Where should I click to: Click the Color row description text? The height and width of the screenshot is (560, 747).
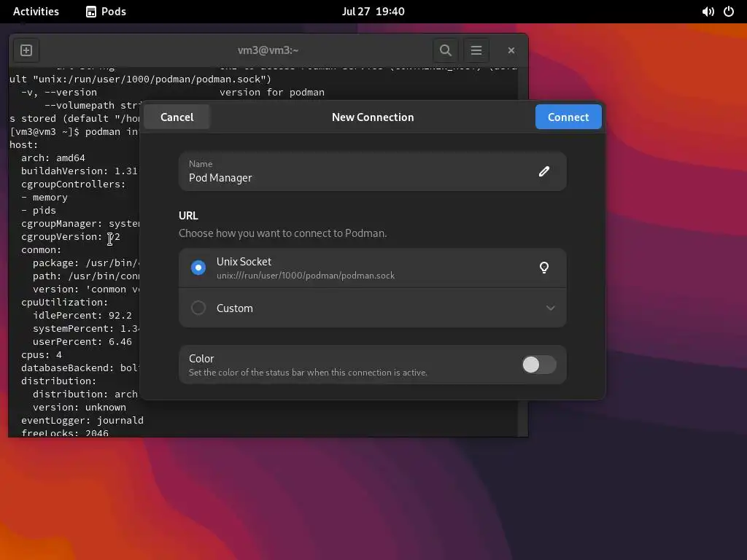click(x=308, y=373)
